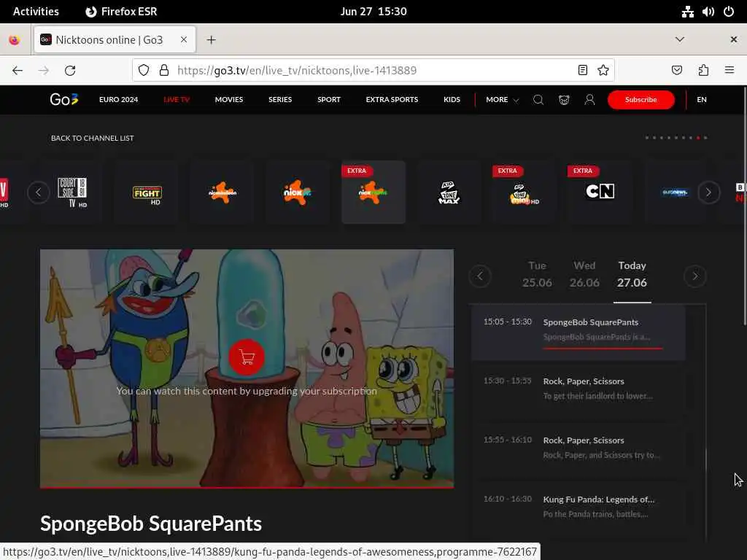Image resolution: width=747 pixels, height=560 pixels.
Task: Open the wired network status icon
Action: (687, 12)
